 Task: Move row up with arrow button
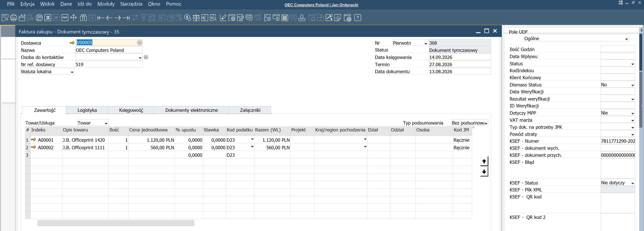[x=484, y=161]
